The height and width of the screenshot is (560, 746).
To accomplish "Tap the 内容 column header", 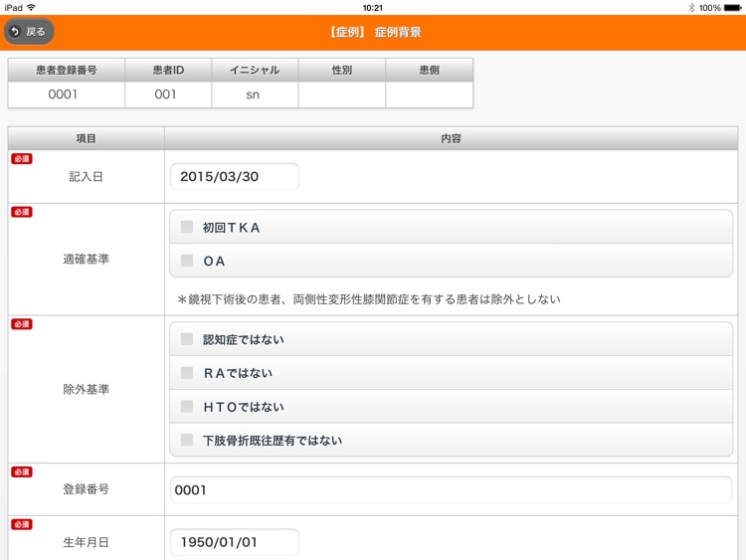I will point(451,138).
